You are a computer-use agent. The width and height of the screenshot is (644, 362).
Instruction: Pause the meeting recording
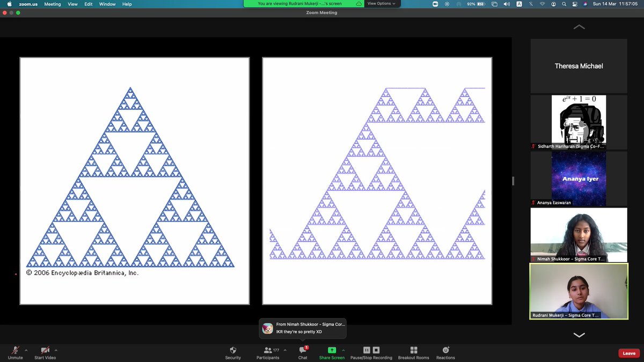367,350
